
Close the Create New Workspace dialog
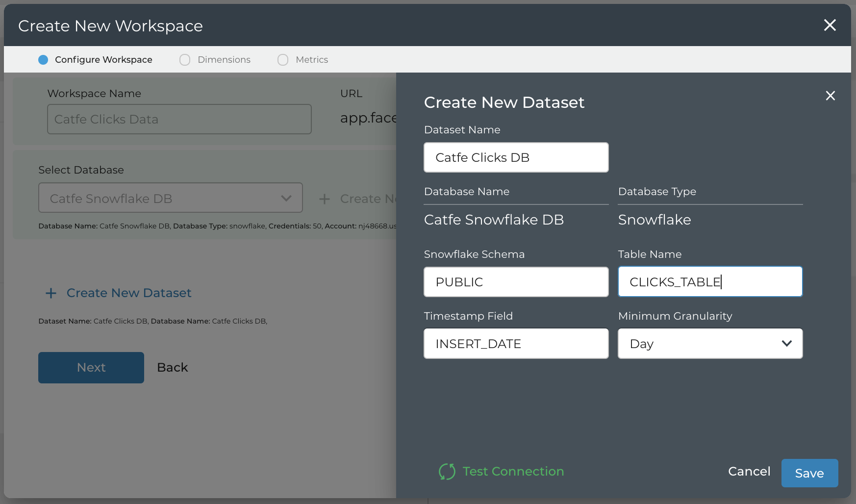tap(830, 25)
